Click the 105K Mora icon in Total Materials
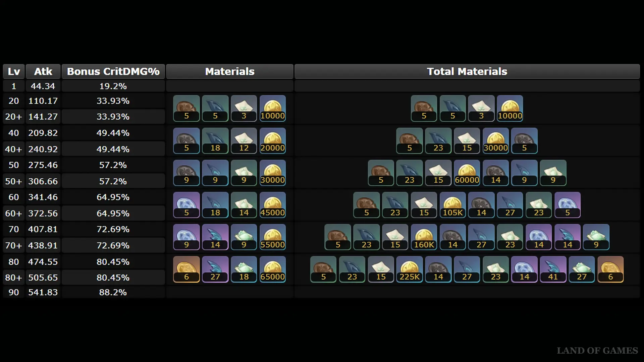Screen dimensions: 644x362 coord(452,205)
